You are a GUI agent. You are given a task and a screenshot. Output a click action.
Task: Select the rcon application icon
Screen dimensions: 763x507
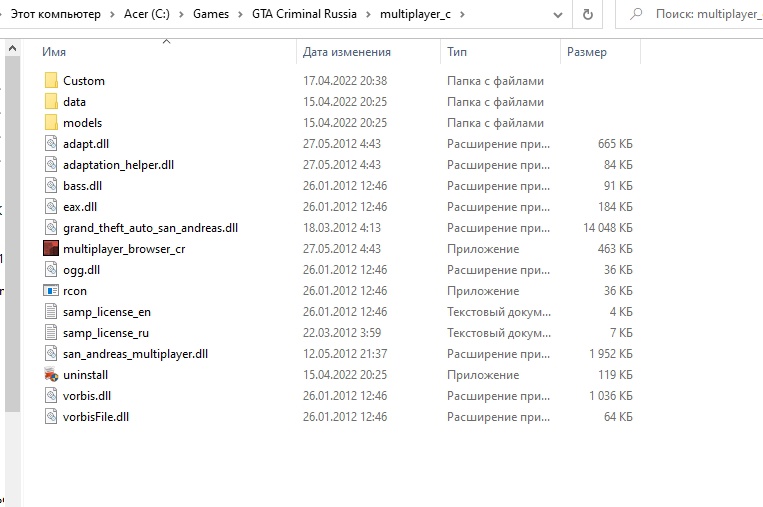[x=52, y=291]
